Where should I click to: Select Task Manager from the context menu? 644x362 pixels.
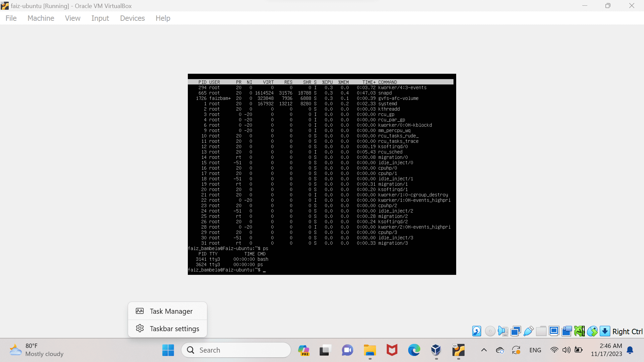167,311
